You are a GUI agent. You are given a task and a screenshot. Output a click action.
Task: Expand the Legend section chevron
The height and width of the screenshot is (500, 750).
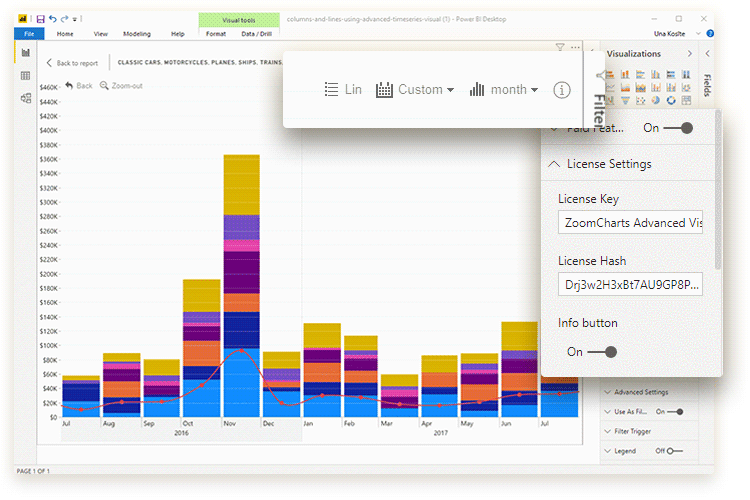click(607, 451)
